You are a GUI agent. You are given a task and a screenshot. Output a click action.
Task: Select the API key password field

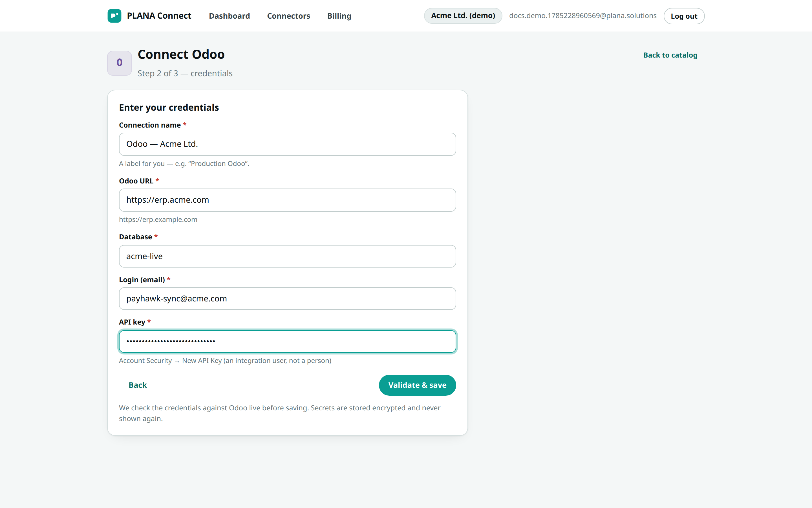tap(287, 341)
